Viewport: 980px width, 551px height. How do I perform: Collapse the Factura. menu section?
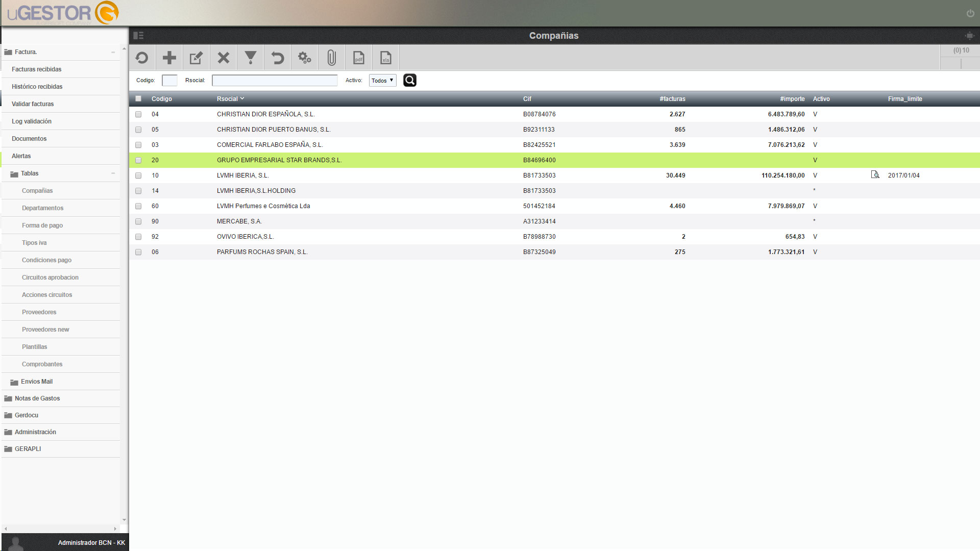[x=113, y=52]
